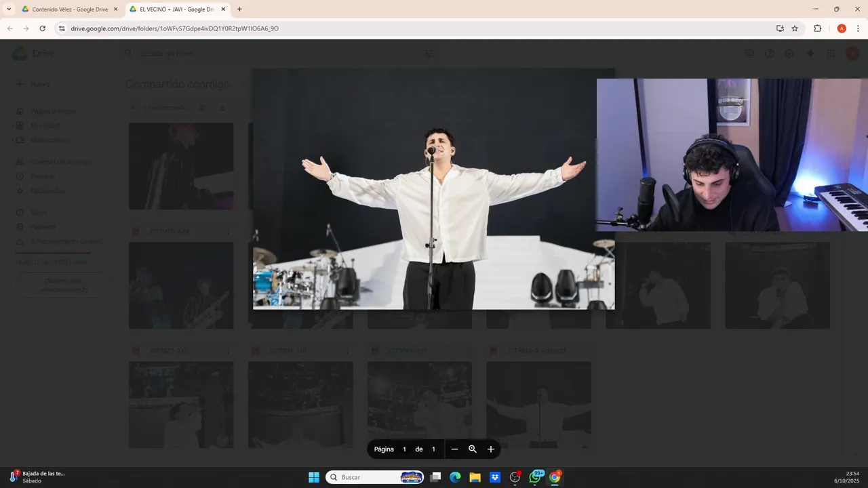Open Destacados in Drive sidebar
Viewport: 868px width, 488px height.
click(x=47, y=191)
